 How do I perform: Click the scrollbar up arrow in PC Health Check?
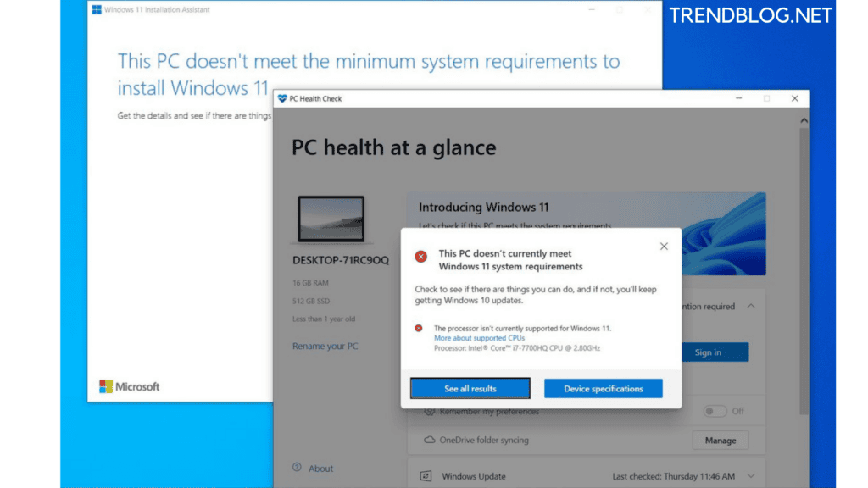pos(804,120)
